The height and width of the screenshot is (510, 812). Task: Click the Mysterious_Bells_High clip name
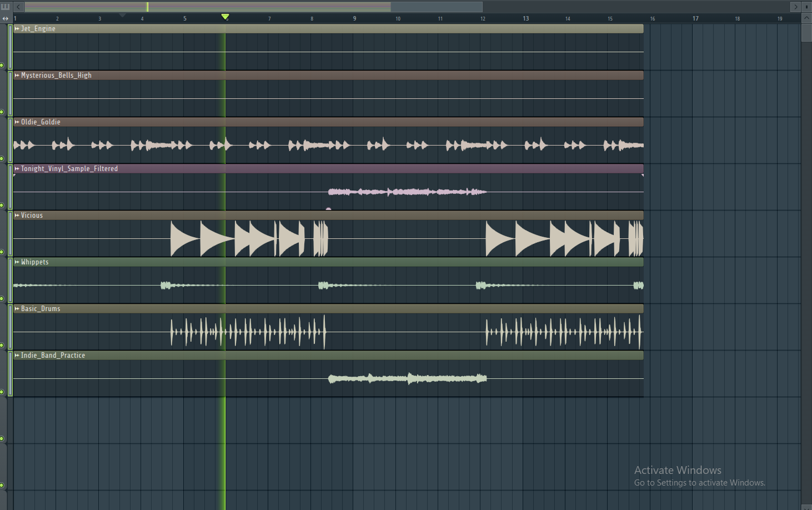pos(56,75)
